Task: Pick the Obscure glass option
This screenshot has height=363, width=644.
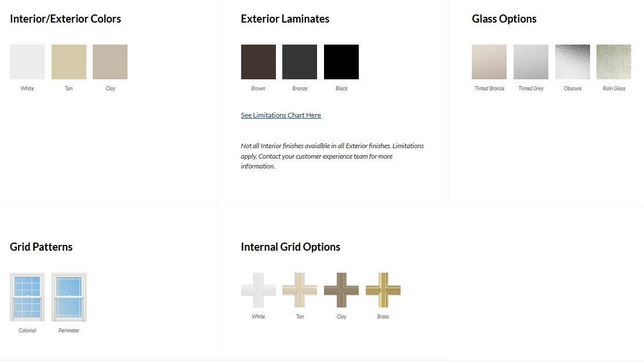Action: coord(573,62)
